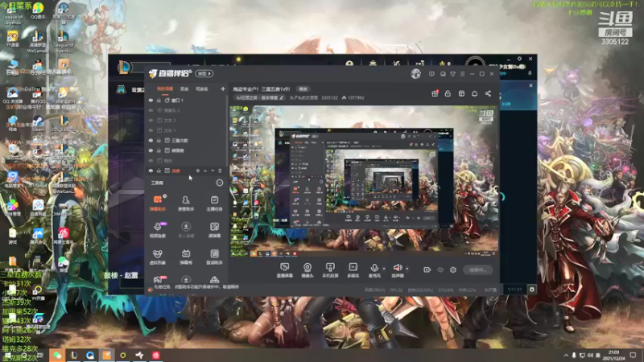
Task: Add a 直播屏幕 screen capture source
Action: pos(284,270)
